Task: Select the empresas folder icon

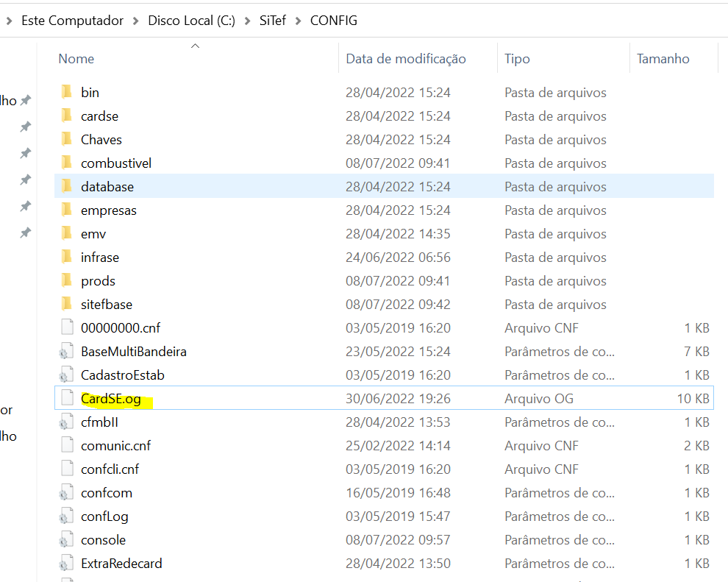Action: pyautogui.click(x=67, y=210)
